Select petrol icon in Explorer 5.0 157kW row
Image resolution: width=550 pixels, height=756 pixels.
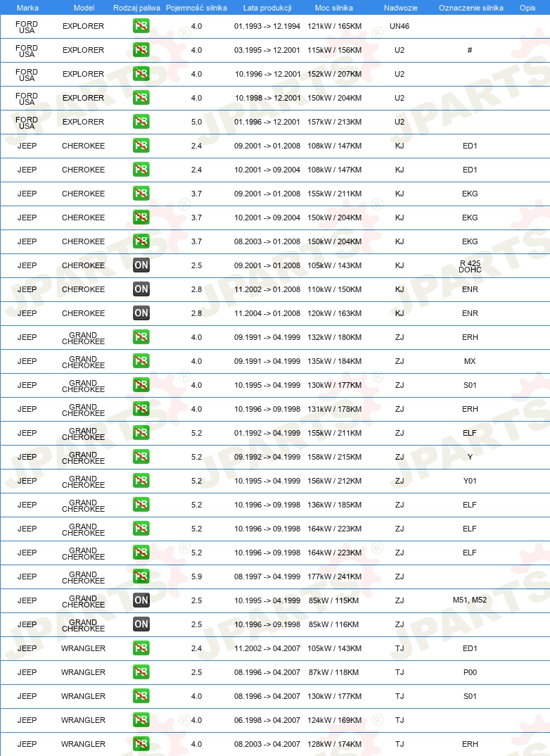[x=141, y=122]
